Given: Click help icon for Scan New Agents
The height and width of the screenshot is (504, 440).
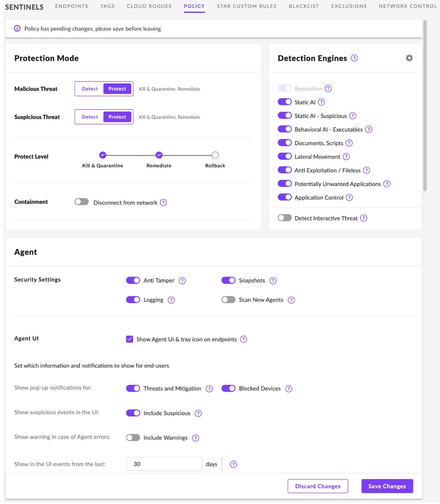Looking at the screenshot, I should (x=291, y=300).
